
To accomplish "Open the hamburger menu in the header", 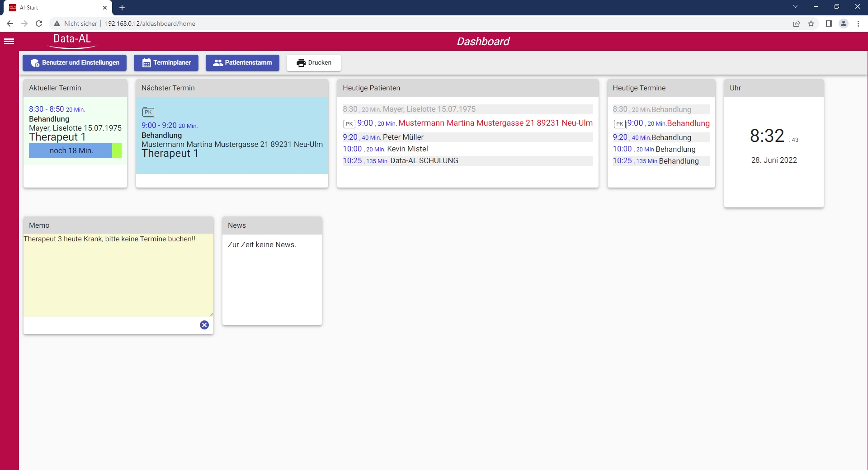I will pyautogui.click(x=9, y=42).
